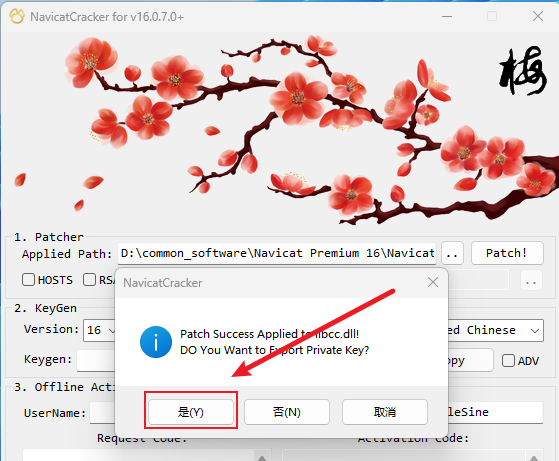Choose 否(N) in the dialog

[x=287, y=412]
